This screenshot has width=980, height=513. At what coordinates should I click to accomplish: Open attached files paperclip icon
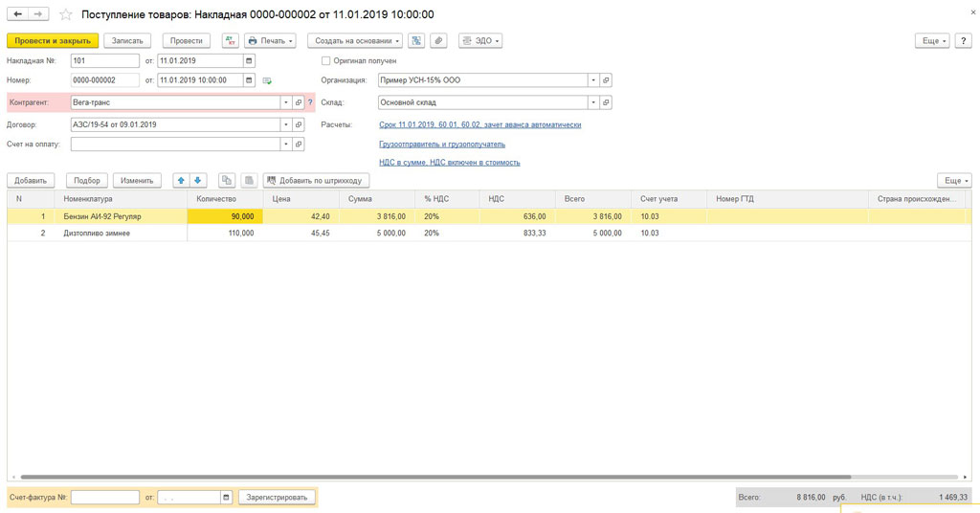coord(438,41)
